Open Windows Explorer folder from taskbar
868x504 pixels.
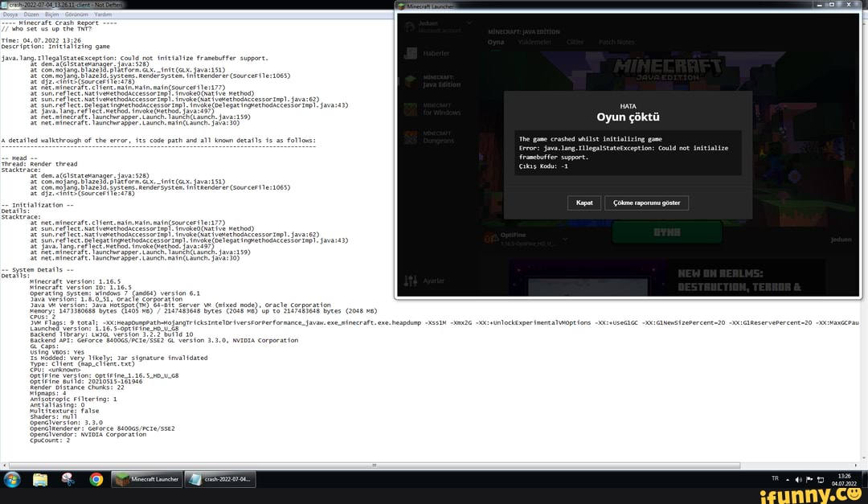coord(40,480)
